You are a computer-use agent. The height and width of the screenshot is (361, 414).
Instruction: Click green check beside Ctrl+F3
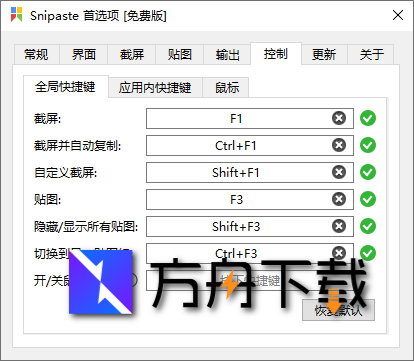point(368,253)
